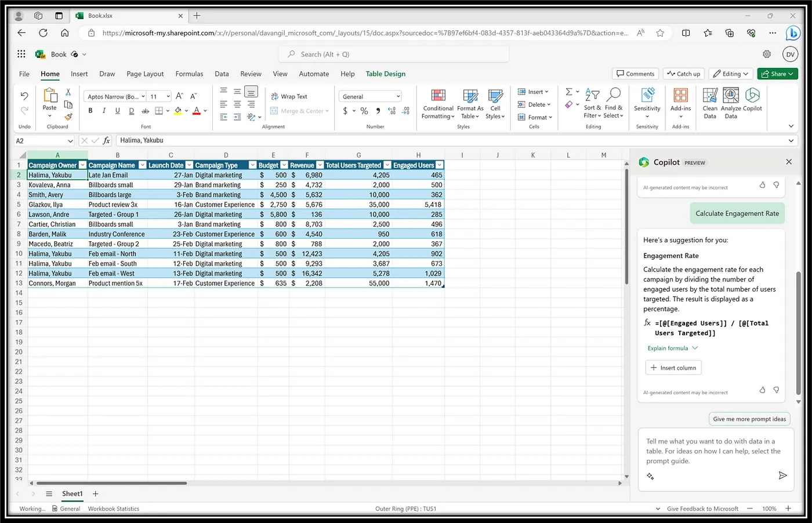Open the Sensitivity label icon
Screen dimensions: 812x523
(x=647, y=96)
